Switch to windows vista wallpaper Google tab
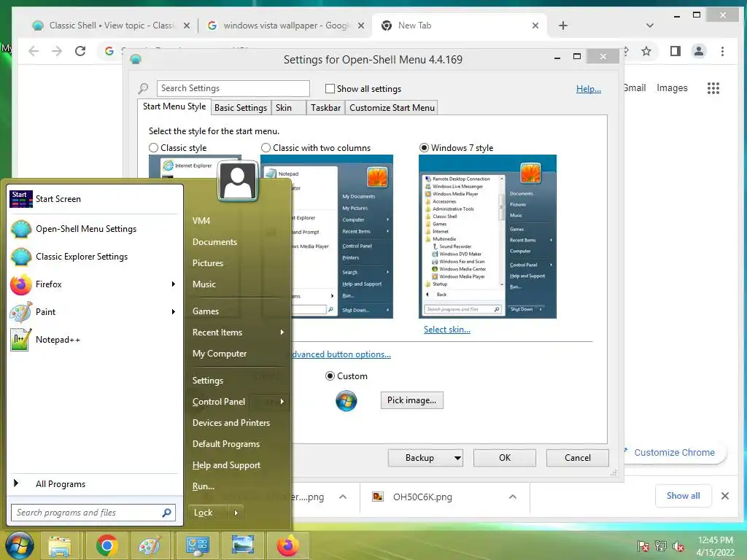747x560 pixels. tap(286, 26)
